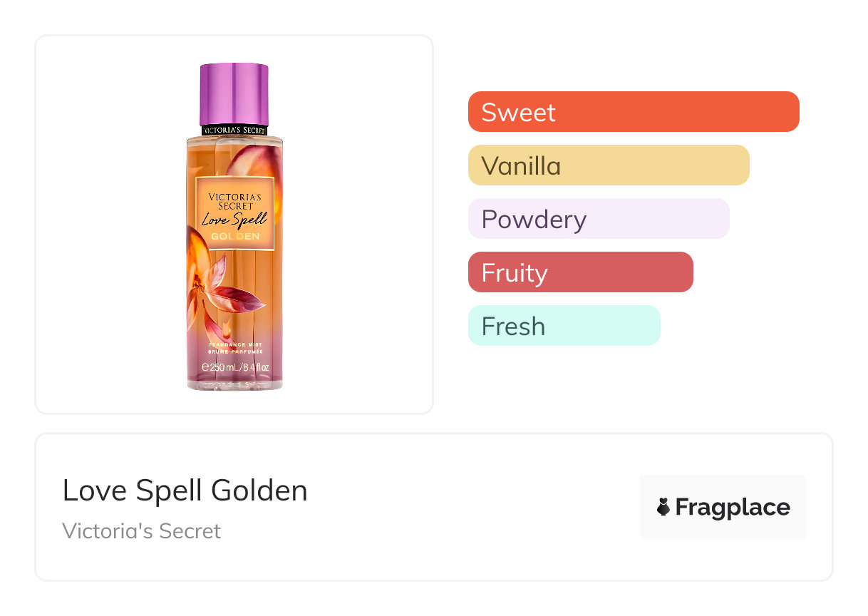
Task: Click the Fragrance Mist text on bottle
Action: 234,345
